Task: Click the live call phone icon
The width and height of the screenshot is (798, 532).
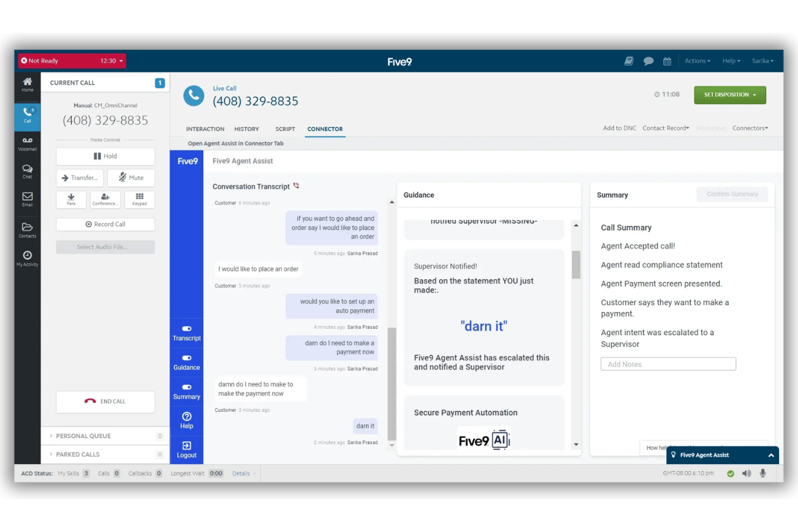Action: click(x=194, y=95)
